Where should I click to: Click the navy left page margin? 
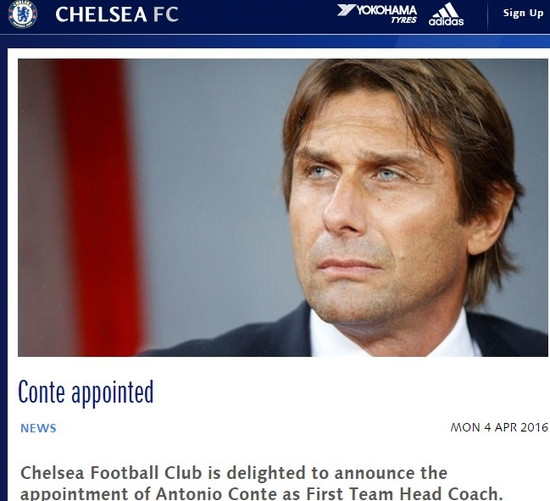(4, 274)
